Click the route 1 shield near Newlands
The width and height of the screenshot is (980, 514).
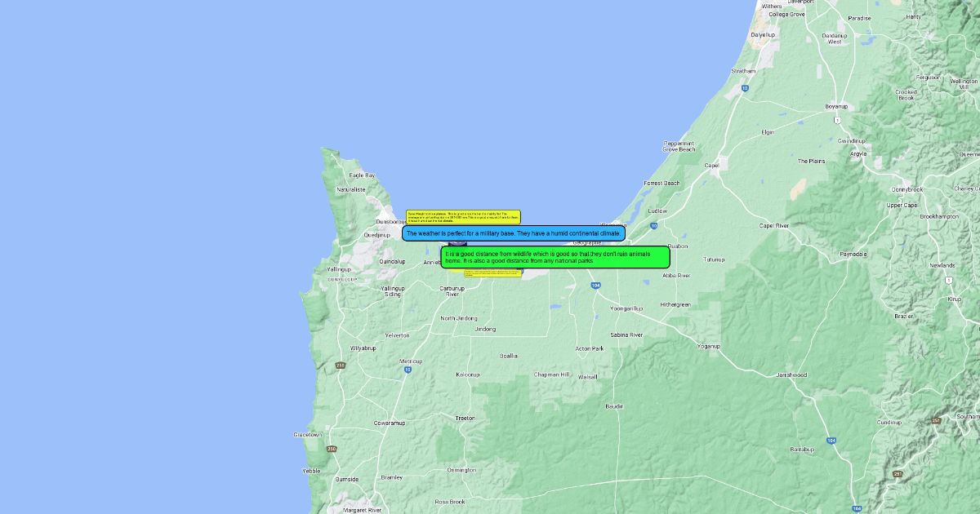pyautogui.click(x=948, y=280)
